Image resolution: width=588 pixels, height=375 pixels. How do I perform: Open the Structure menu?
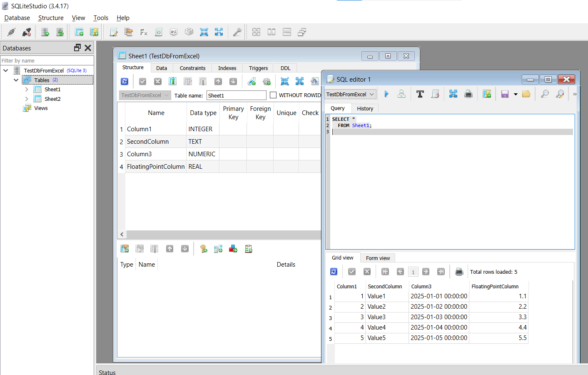click(x=51, y=18)
